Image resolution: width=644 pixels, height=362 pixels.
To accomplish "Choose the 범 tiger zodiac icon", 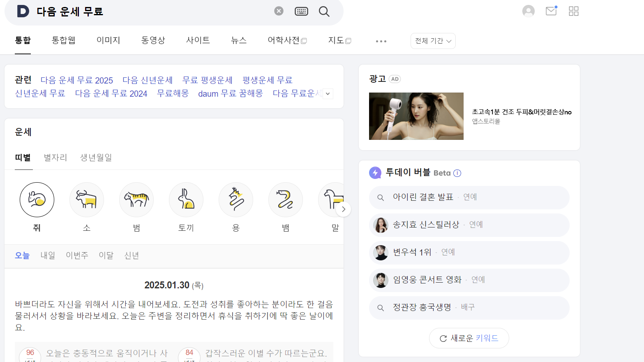I will point(136,200).
